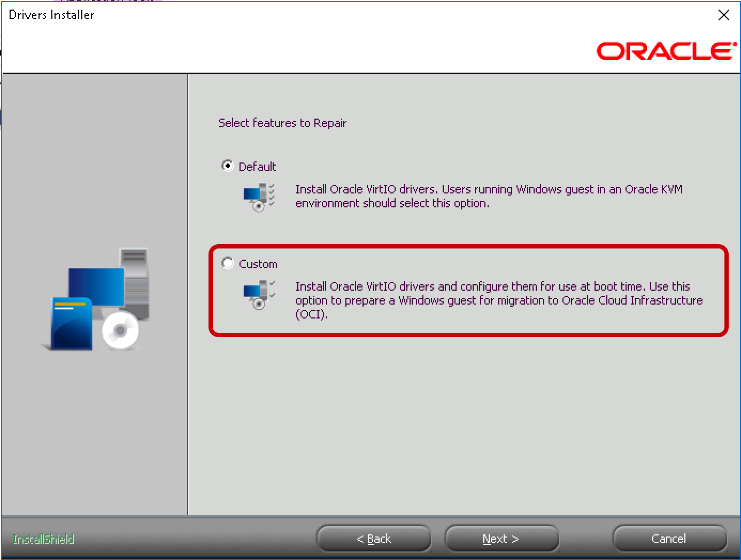Click the InstallShield label
Image resolution: width=741 pixels, height=560 pixels.
pyautogui.click(x=43, y=539)
